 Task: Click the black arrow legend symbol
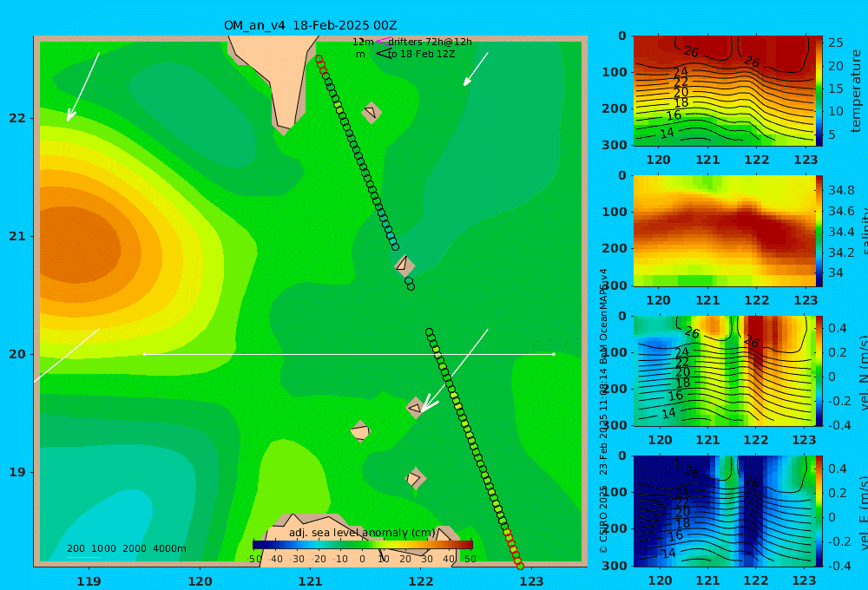[x=384, y=54]
